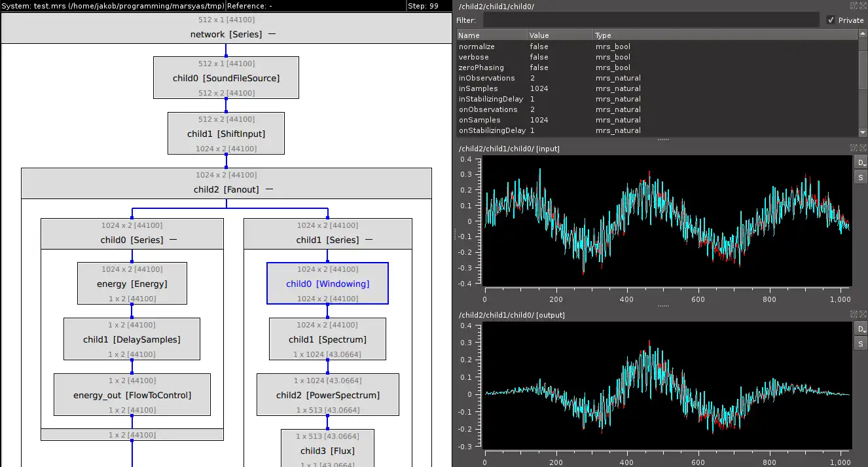
Task: Close the input plot panel
Action: point(863,148)
